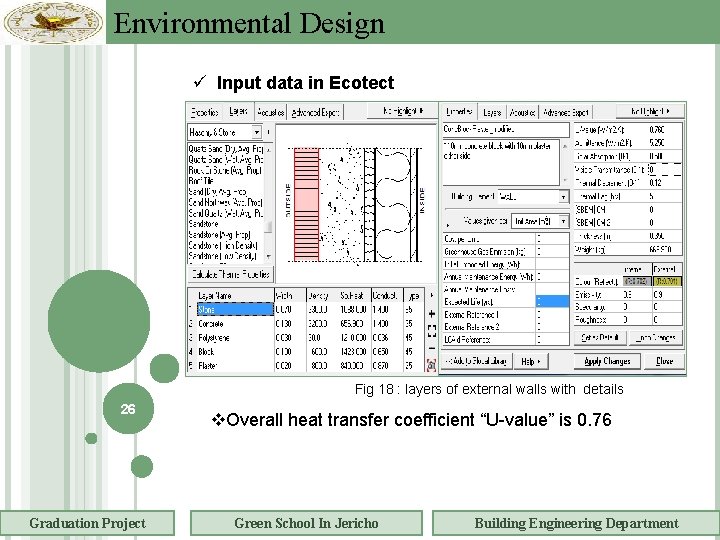The height and width of the screenshot is (540, 720).
Task: Open No Highlight menu in right panel
Action: (x=650, y=111)
